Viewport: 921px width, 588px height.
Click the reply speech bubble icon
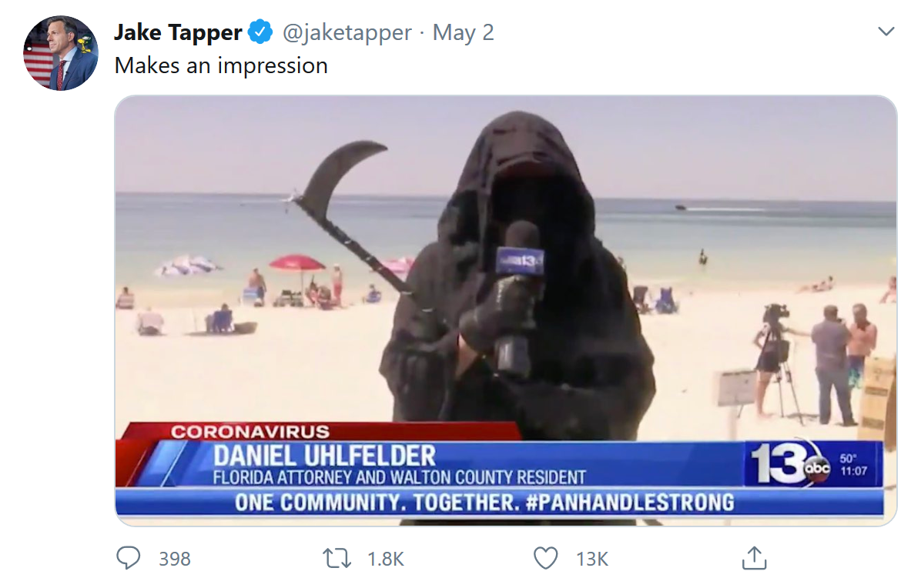(x=128, y=558)
